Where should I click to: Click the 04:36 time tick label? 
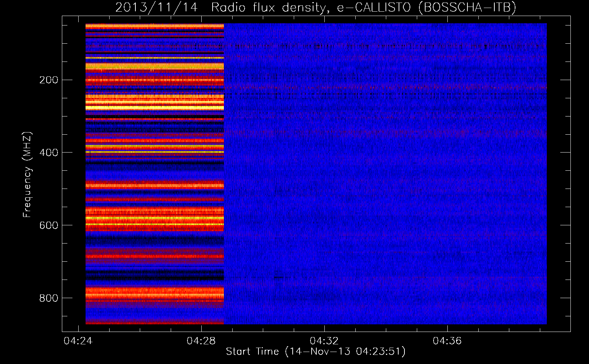[447, 341]
